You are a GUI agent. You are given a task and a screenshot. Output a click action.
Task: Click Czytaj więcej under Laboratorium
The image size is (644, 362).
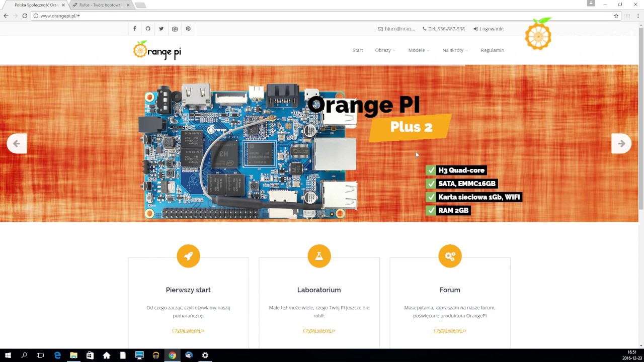(319, 330)
